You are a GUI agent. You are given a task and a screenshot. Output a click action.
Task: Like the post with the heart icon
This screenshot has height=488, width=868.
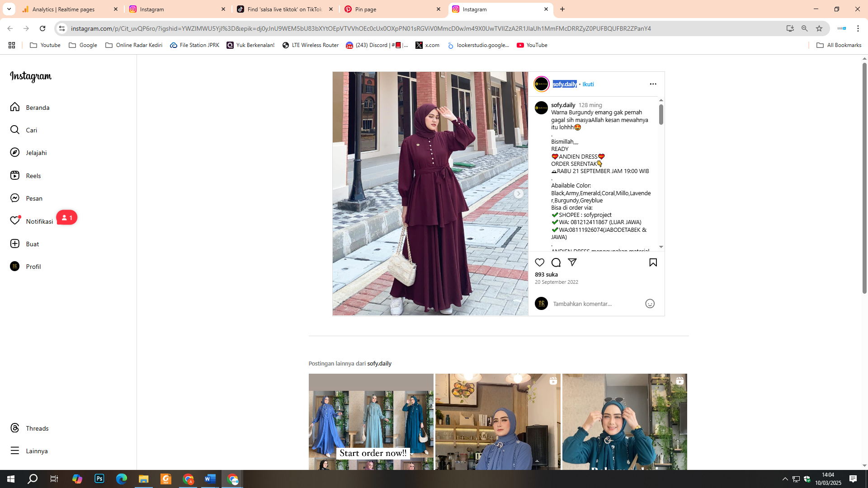(539, 263)
